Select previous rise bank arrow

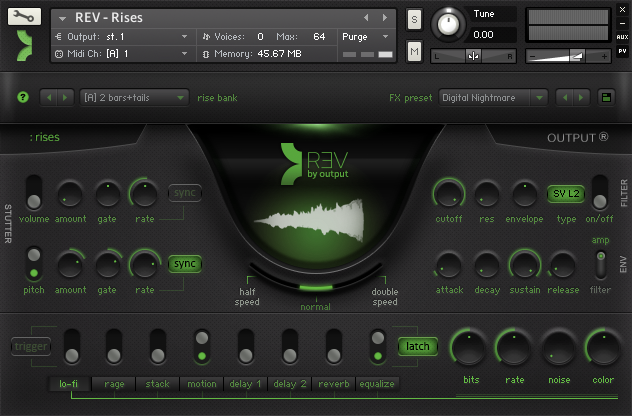48,97
